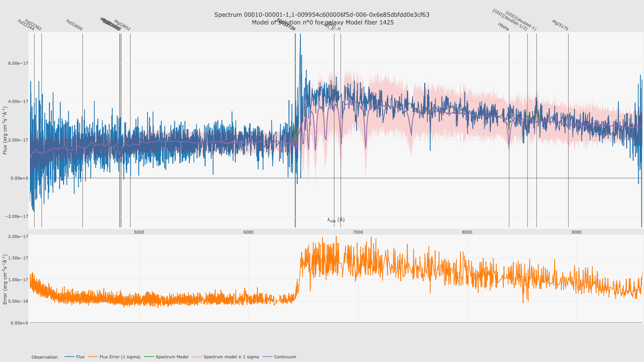
Task: Click the [OIII](doublet-1) line label
Action: [521, 21]
